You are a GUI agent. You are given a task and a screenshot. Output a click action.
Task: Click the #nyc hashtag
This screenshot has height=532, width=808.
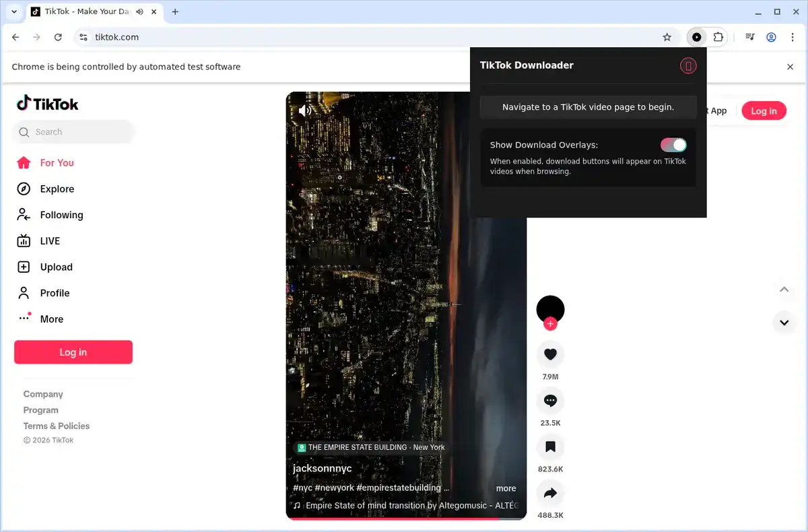(x=302, y=488)
